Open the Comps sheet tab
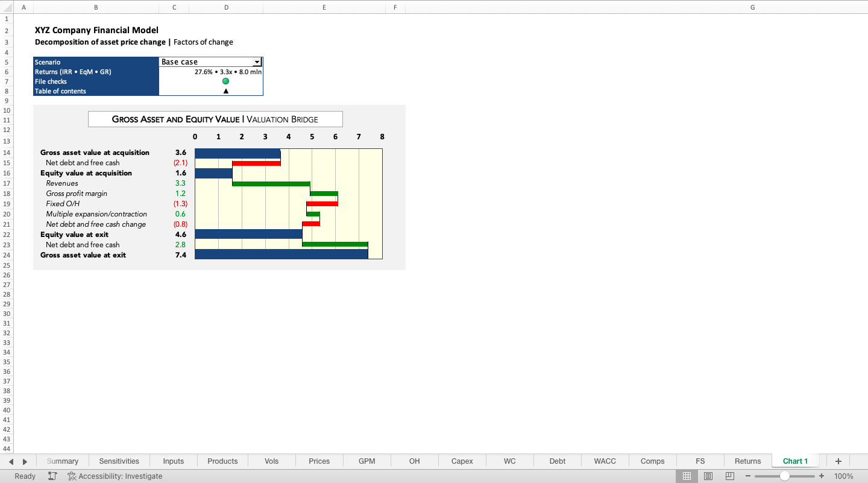This screenshot has height=483, width=868. [x=652, y=461]
